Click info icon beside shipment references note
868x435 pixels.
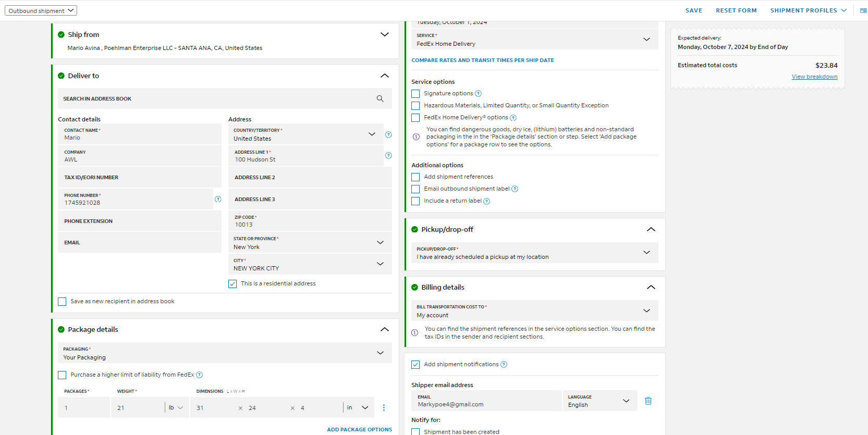414,332
